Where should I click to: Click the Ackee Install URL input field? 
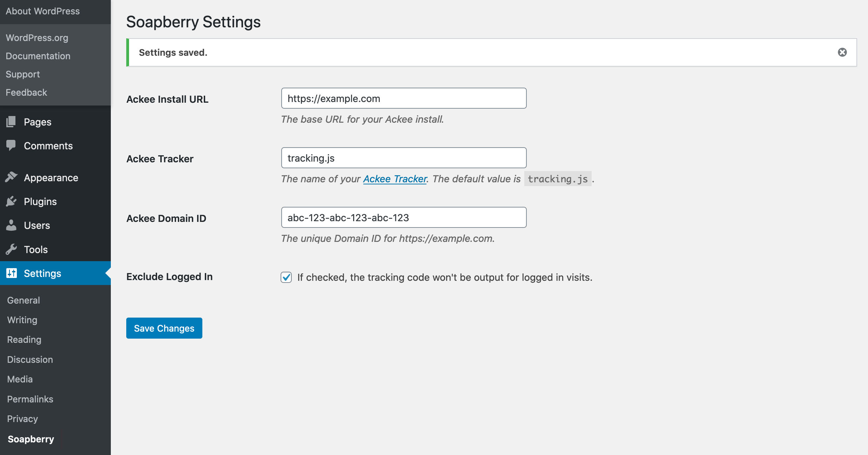click(x=404, y=98)
